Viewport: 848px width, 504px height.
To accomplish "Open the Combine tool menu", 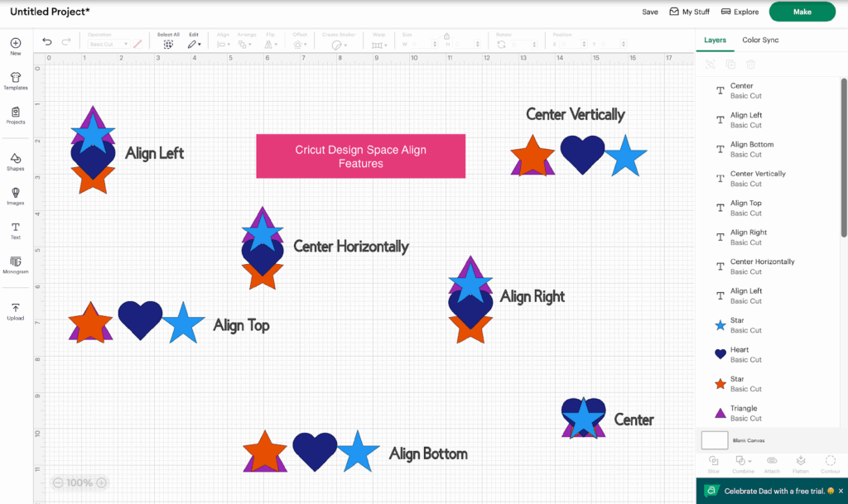I will [x=743, y=464].
